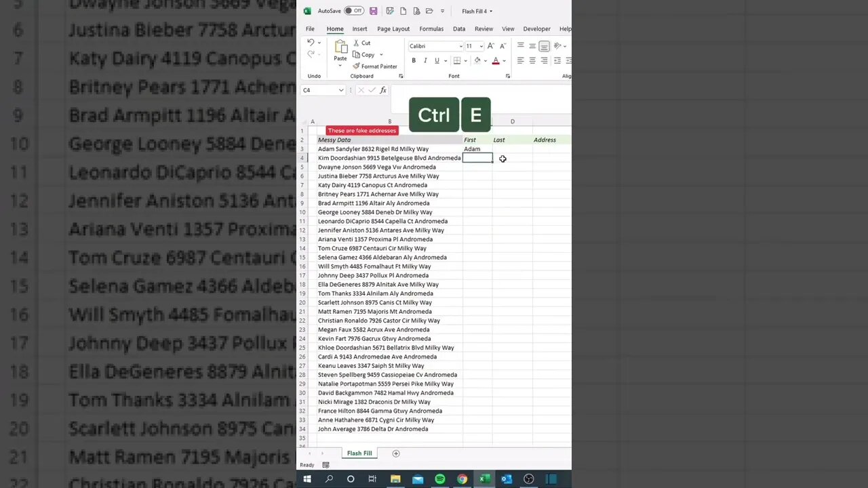Viewport: 868px width, 488px height.
Task: Switch to the Insert tab
Action: [x=359, y=29]
